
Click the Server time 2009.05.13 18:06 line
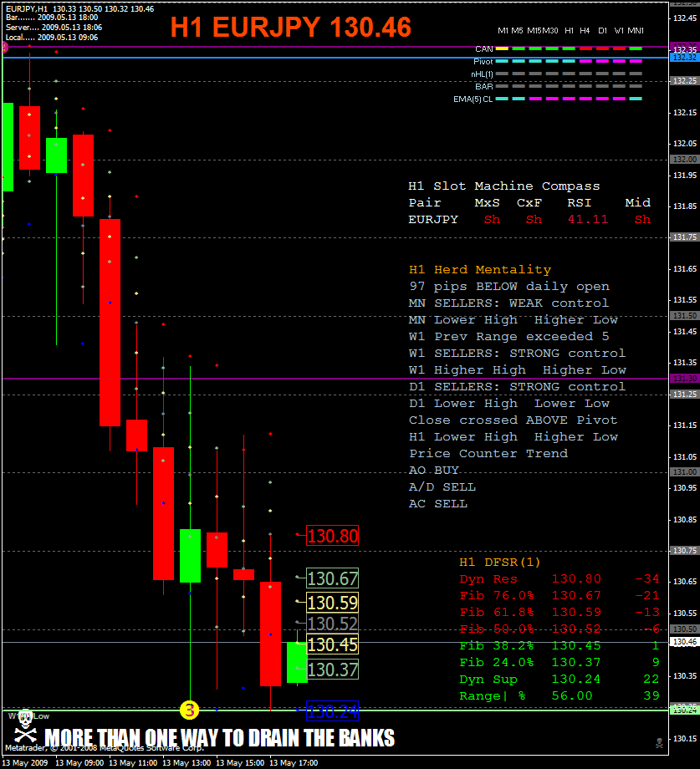pyautogui.click(x=54, y=28)
